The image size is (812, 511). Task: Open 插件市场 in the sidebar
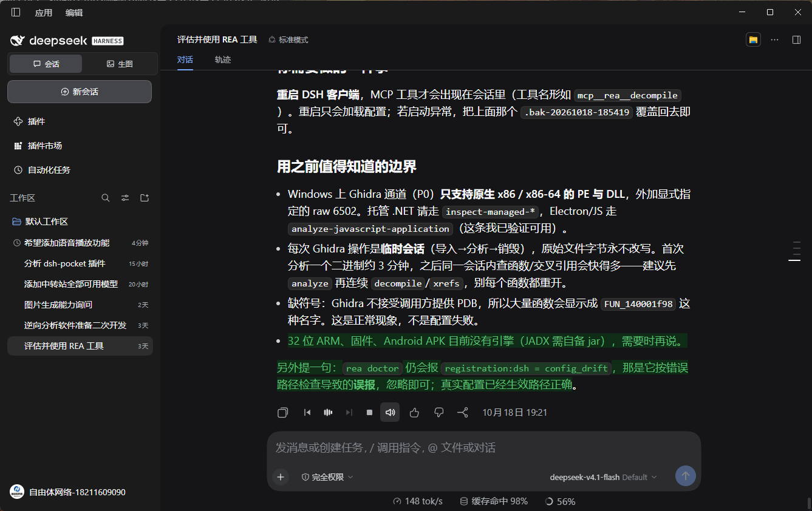pyautogui.click(x=80, y=146)
